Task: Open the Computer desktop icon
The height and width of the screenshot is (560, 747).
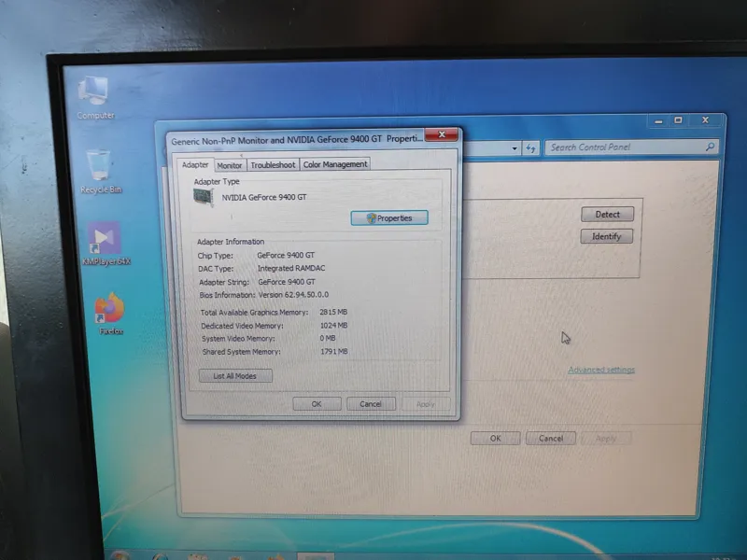Action: [x=95, y=94]
